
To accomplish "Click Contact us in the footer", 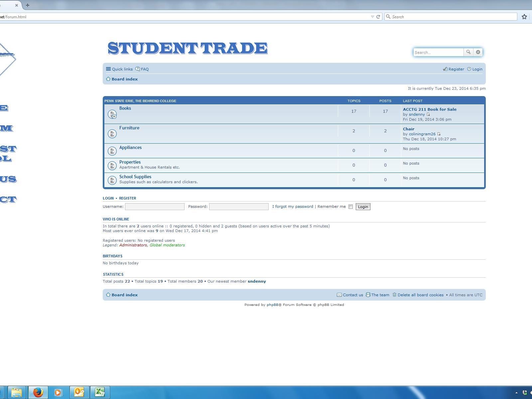I will pos(350,295).
